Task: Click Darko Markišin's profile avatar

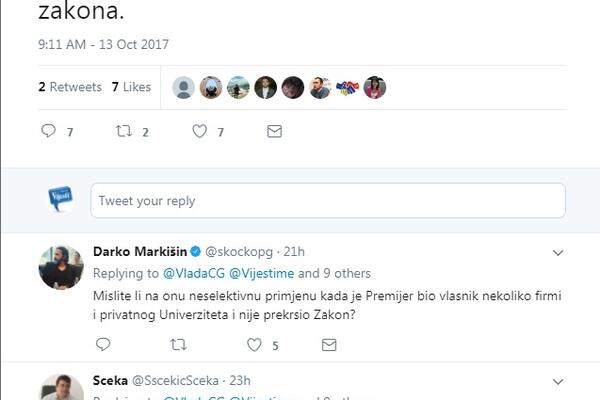Action: click(60, 267)
